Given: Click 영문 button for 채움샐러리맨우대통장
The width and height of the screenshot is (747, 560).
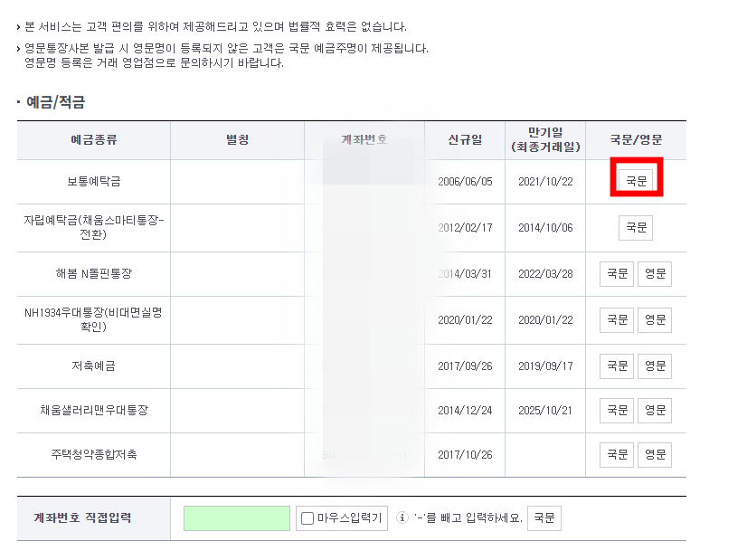Looking at the screenshot, I should (x=655, y=411).
